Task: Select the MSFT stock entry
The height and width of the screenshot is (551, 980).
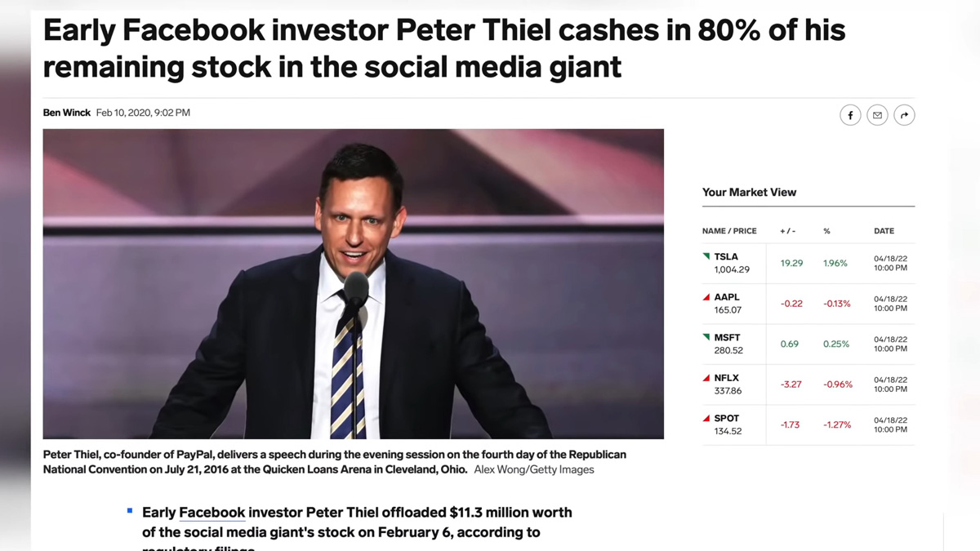Action: coord(808,344)
